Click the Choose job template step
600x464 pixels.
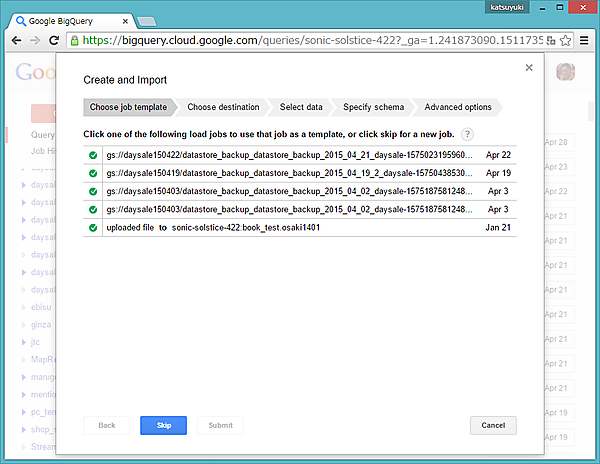coord(127,107)
